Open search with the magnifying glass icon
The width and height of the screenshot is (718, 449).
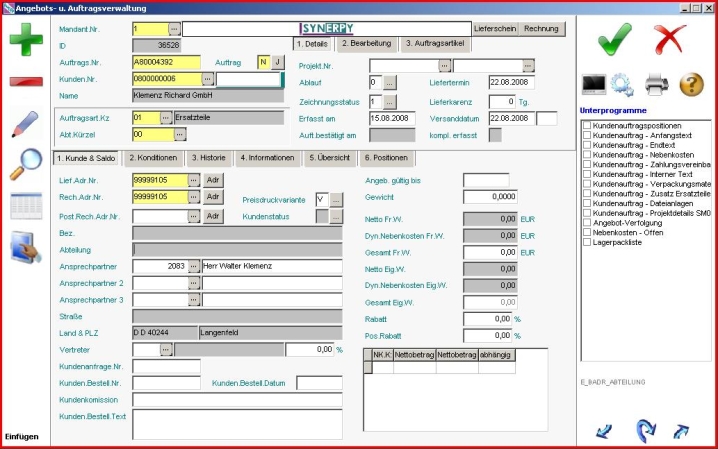24,162
